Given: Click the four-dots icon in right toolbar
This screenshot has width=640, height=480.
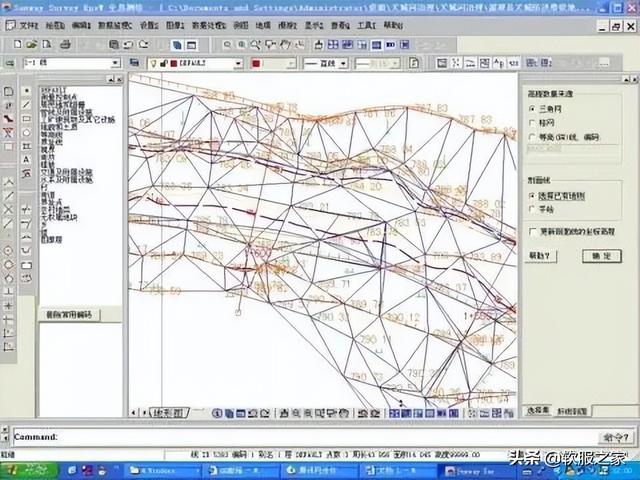Looking at the screenshot, I should click(456, 63).
